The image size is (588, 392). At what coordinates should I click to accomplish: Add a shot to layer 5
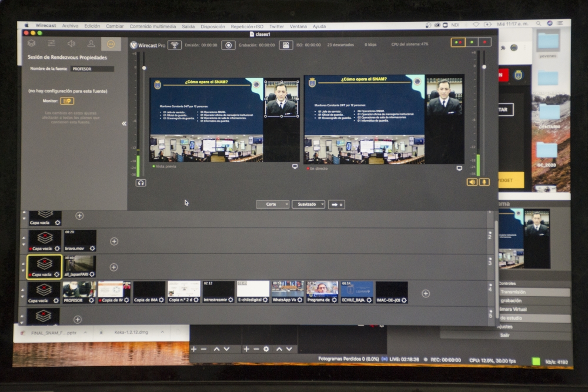78,319
